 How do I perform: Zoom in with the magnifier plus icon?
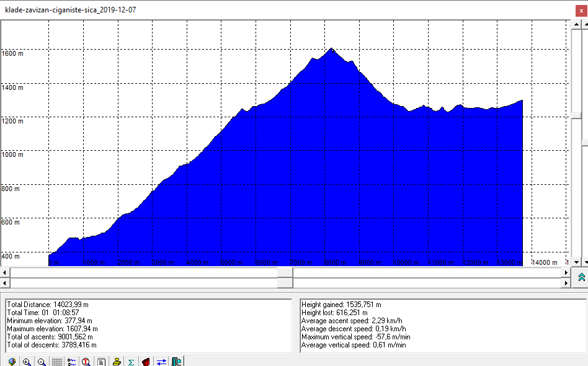click(x=27, y=362)
